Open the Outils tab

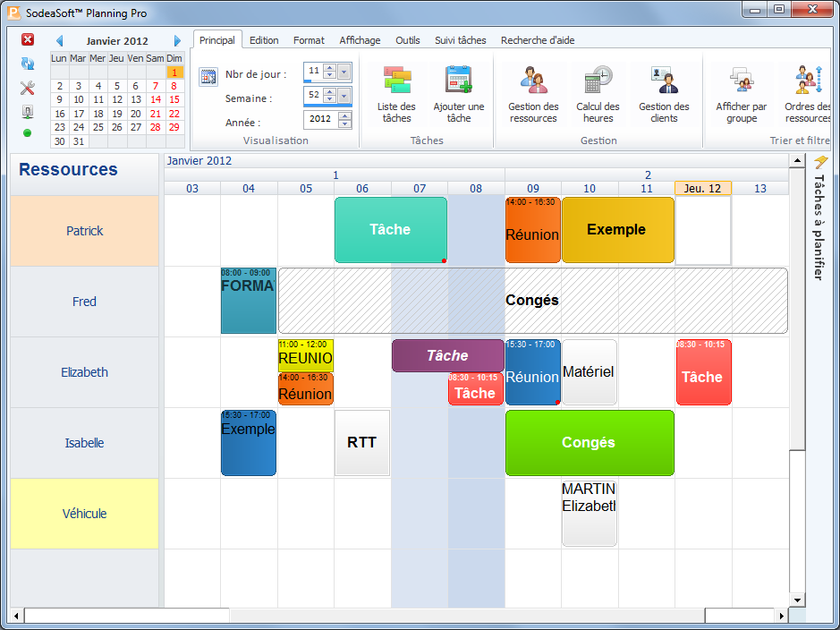coord(408,40)
